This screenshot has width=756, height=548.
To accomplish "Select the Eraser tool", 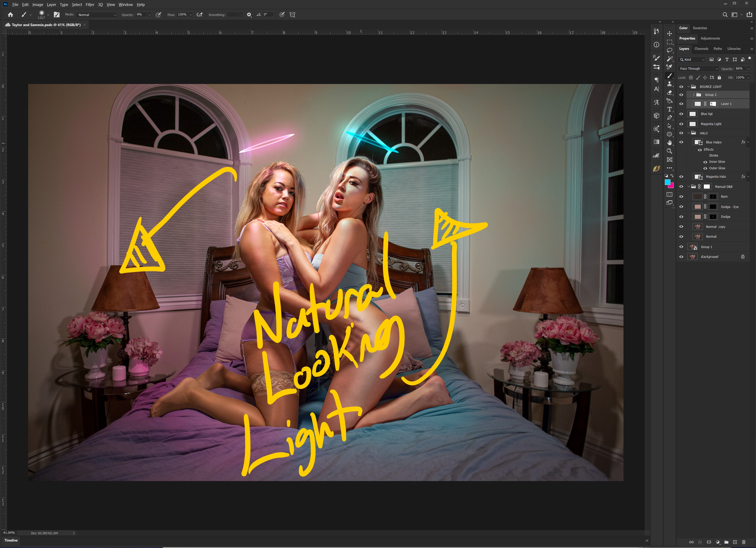I will tap(669, 92).
